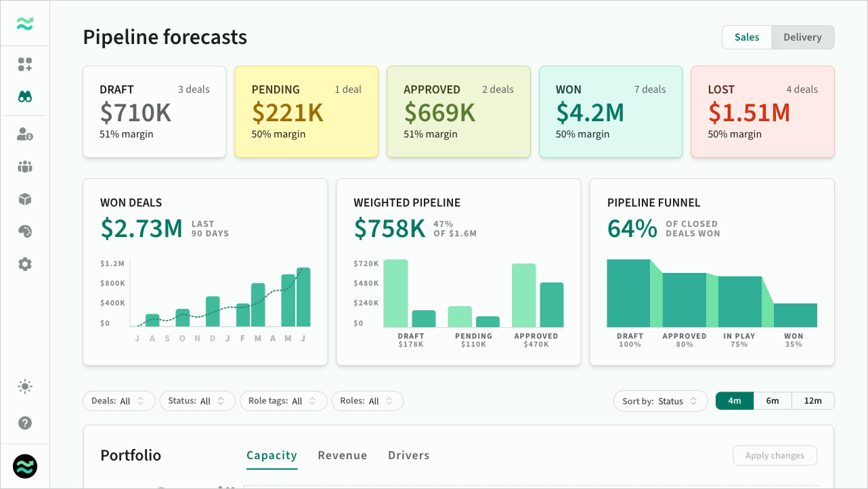This screenshot has height=489, width=868.
Task: Open the settings gear icon
Action: pos(25,264)
